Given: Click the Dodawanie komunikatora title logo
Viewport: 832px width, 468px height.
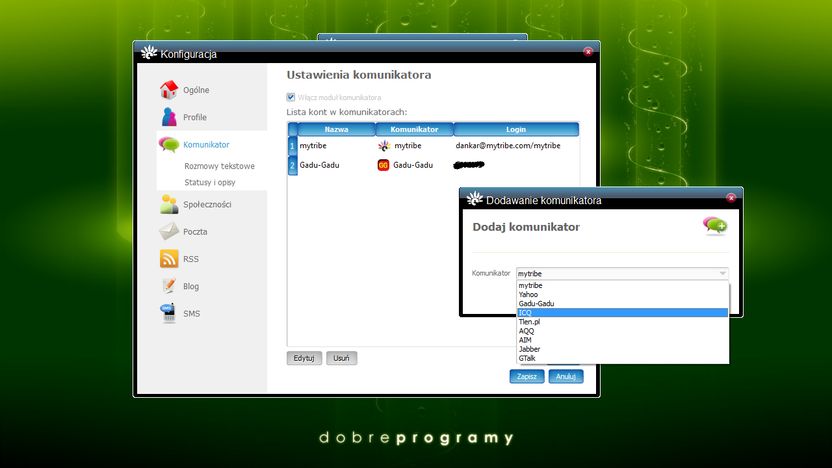Looking at the screenshot, I should coord(474,199).
